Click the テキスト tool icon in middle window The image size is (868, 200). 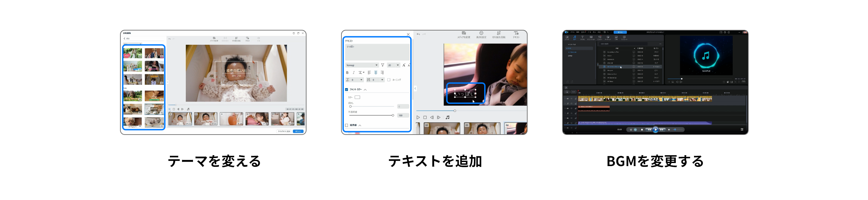click(x=516, y=35)
